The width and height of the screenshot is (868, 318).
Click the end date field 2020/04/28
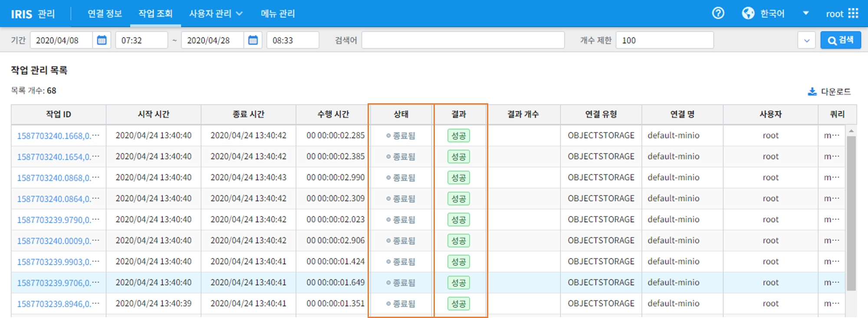[212, 40]
